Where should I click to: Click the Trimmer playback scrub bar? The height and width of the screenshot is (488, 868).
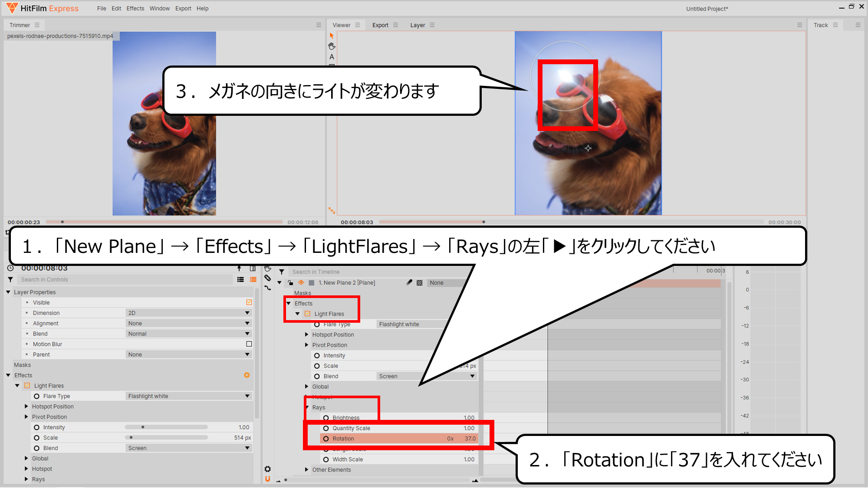pos(164,222)
